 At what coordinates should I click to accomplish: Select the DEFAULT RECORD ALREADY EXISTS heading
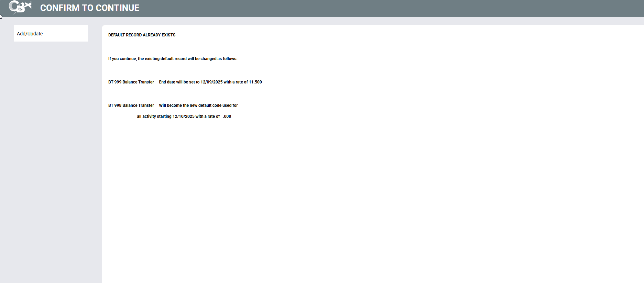point(142,35)
